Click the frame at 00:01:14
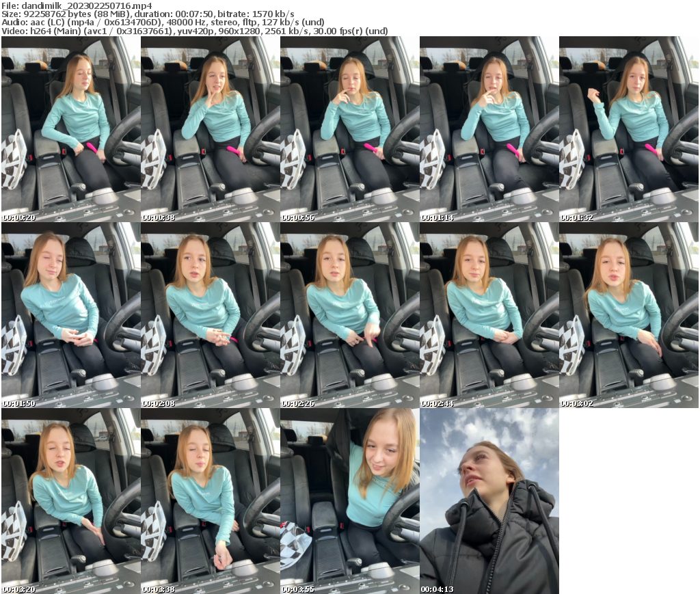Viewport: 700px width, 594px height. coord(489,129)
